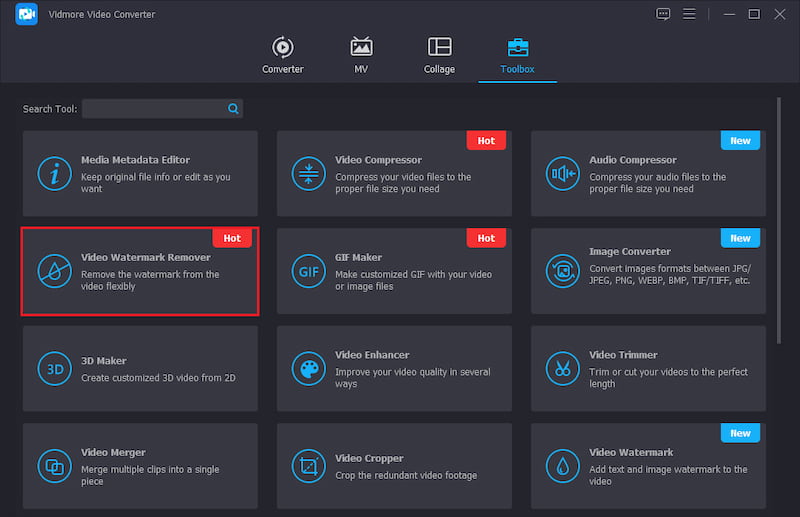Click "Trim or cut your videos" description
The image size is (800, 517).
668,378
